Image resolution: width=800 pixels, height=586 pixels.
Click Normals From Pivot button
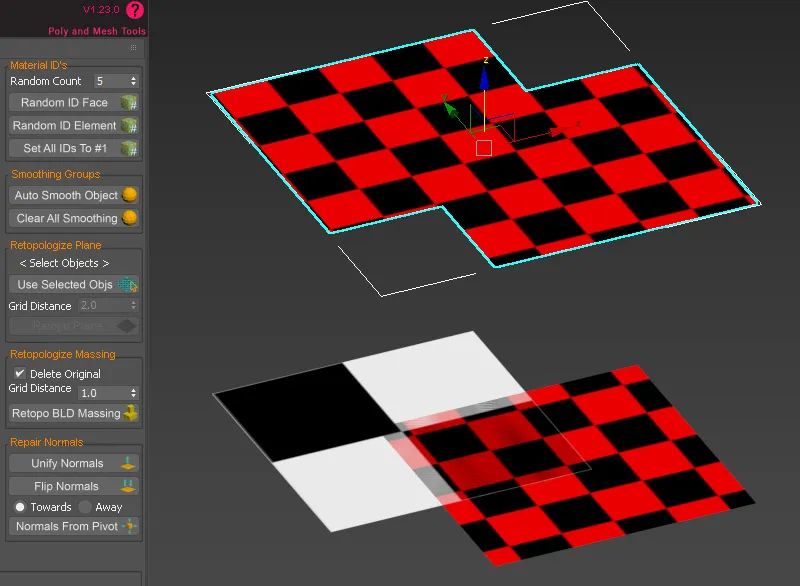click(x=74, y=526)
